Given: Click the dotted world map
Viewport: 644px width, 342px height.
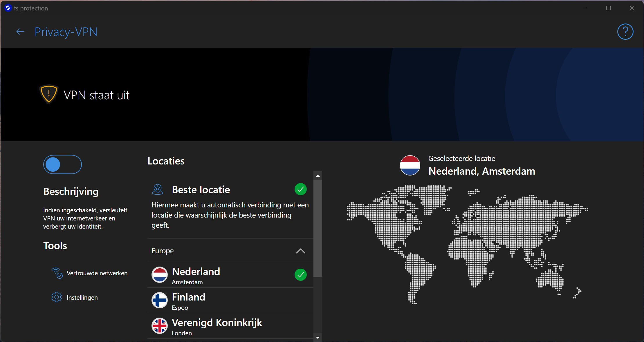Looking at the screenshot, I should (x=468, y=245).
